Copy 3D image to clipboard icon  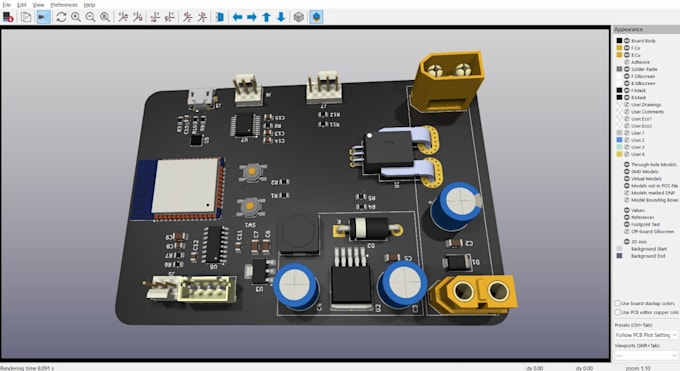[x=26, y=17]
